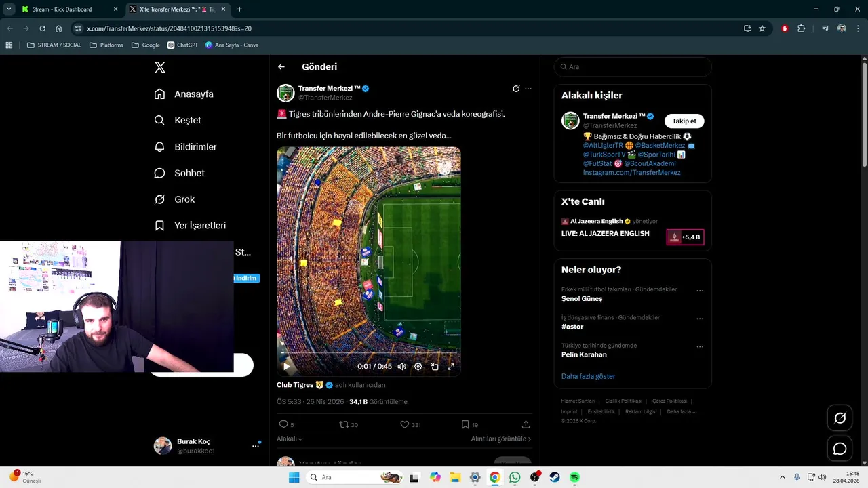Screen dimensions: 868x488
Task: Click the X logo in sidebar
Action: point(160,67)
